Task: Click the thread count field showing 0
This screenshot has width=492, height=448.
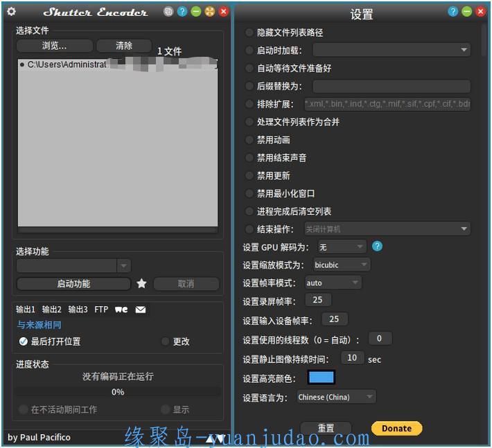Action: pos(380,339)
